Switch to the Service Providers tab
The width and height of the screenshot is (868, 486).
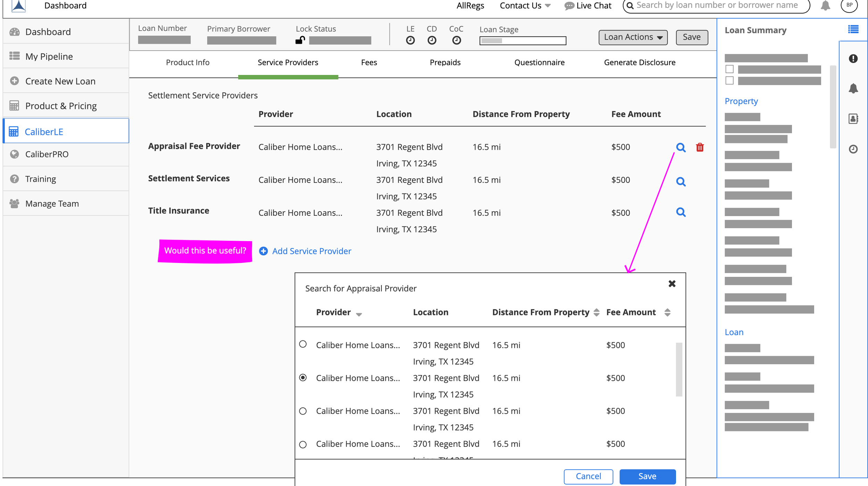288,62
